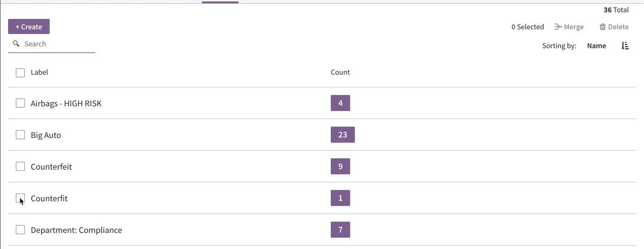Tick the Big Auto checkbox
The height and width of the screenshot is (249, 644).
click(x=20, y=135)
